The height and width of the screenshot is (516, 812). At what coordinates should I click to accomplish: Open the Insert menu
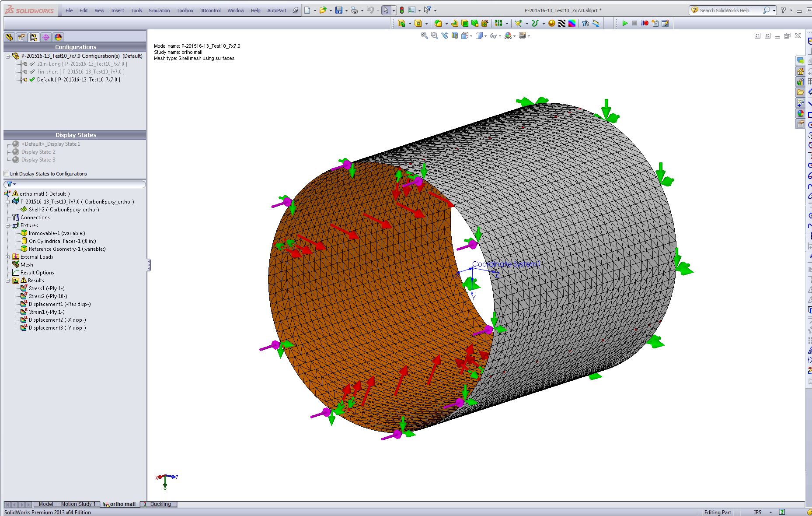click(117, 11)
